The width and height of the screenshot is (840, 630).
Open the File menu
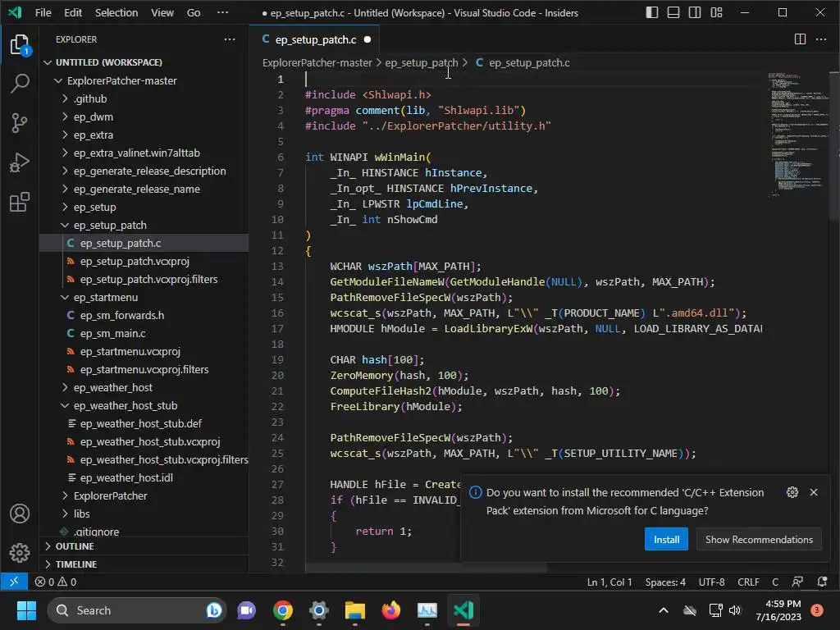43,12
